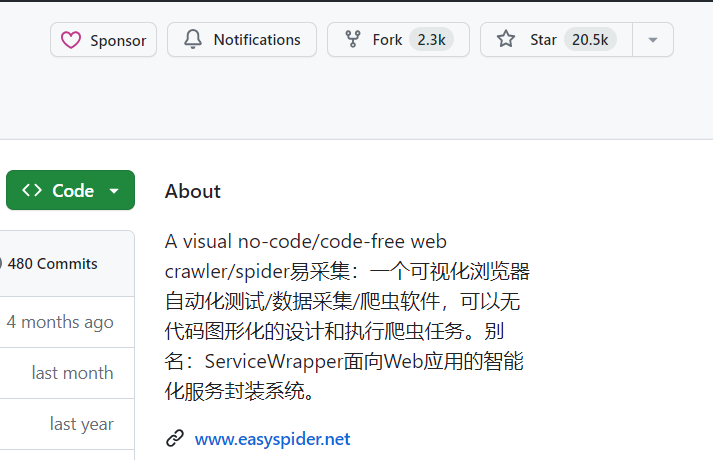
Task: Click the Sponsor button label
Action: click(x=118, y=40)
